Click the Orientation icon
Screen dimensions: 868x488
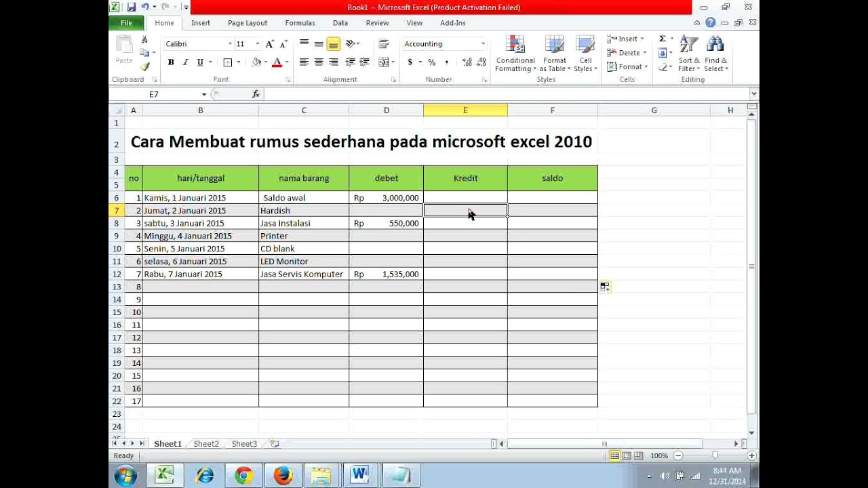point(351,44)
